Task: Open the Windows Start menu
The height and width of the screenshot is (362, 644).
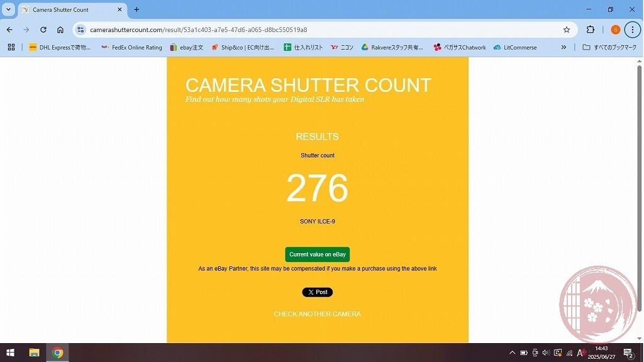Action: click(x=11, y=353)
